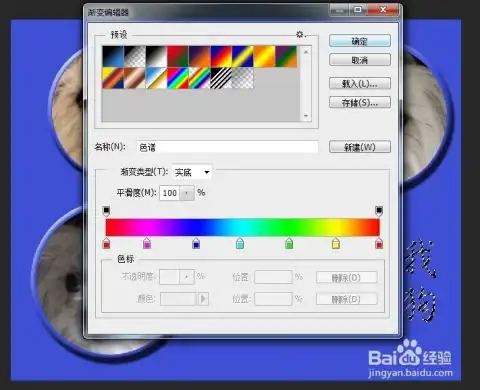Open the 渐变类型 dropdown showing 实底
The width and height of the screenshot is (480, 390).
tap(192, 172)
